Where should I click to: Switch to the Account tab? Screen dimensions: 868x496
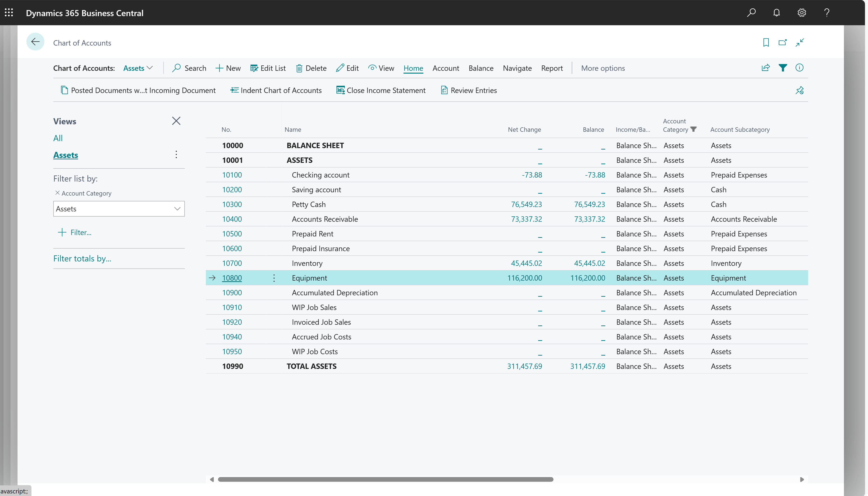pyautogui.click(x=446, y=68)
